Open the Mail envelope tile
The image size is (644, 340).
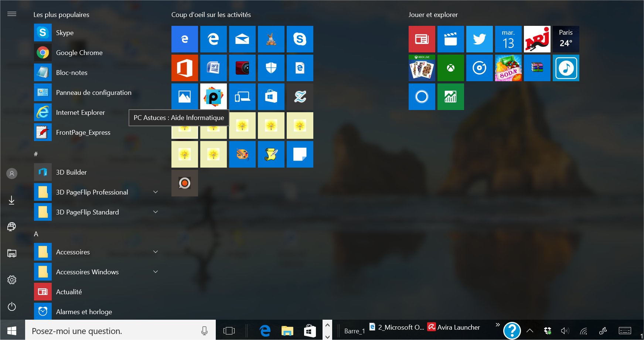[242, 39]
